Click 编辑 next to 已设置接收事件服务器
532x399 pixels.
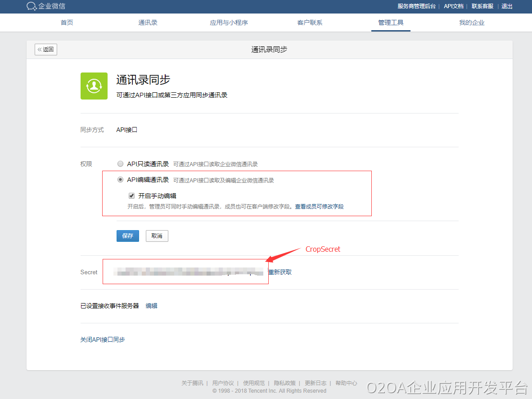[151, 306]
